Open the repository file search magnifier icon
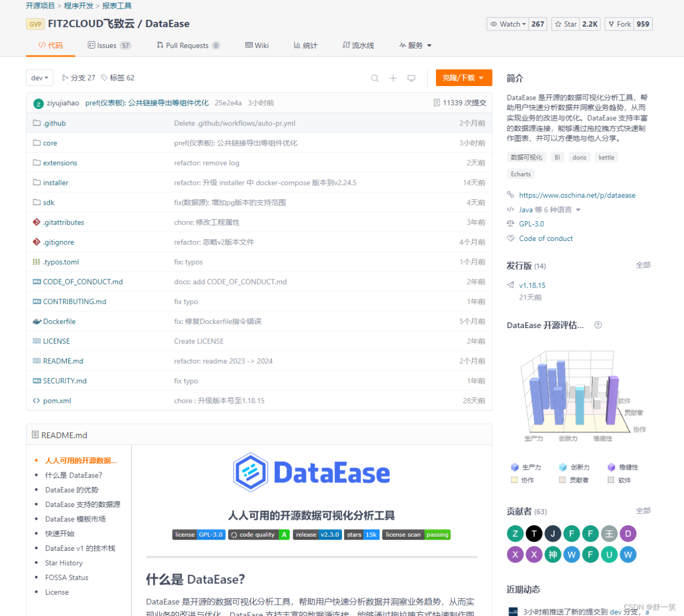This screenshot has width=684, height=616. tap(375, 78)
